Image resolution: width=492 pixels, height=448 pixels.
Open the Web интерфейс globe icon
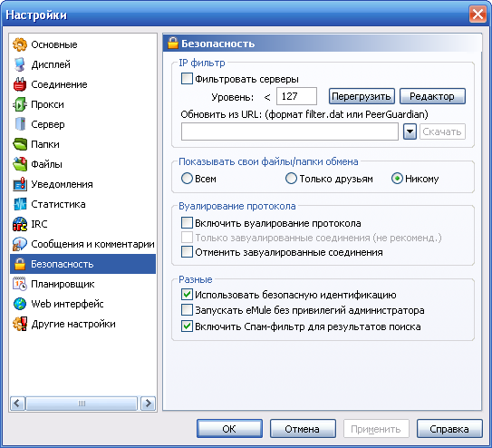coord(19,304)
